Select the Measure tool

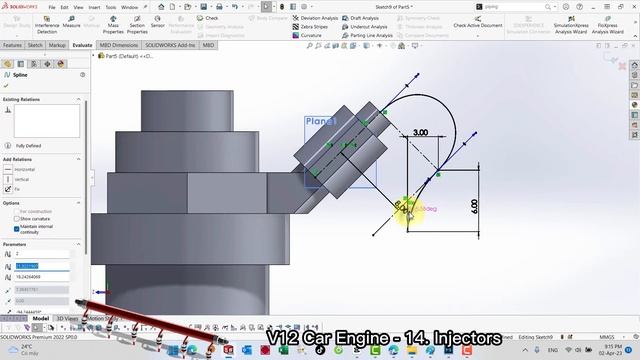coord(71,22)
